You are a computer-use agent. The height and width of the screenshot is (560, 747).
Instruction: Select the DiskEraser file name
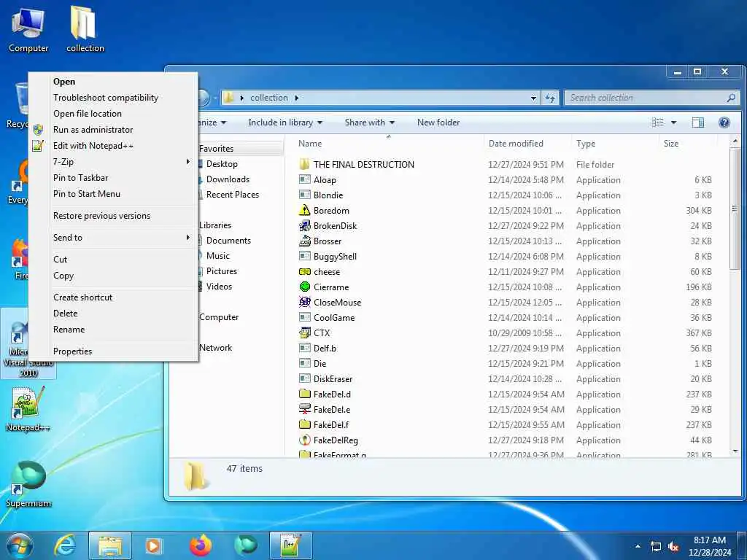coord(333,379)
